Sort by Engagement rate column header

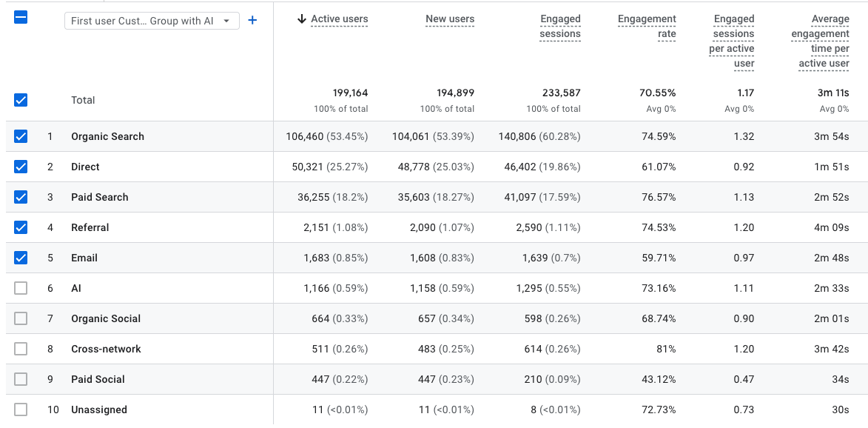(647, 27)
